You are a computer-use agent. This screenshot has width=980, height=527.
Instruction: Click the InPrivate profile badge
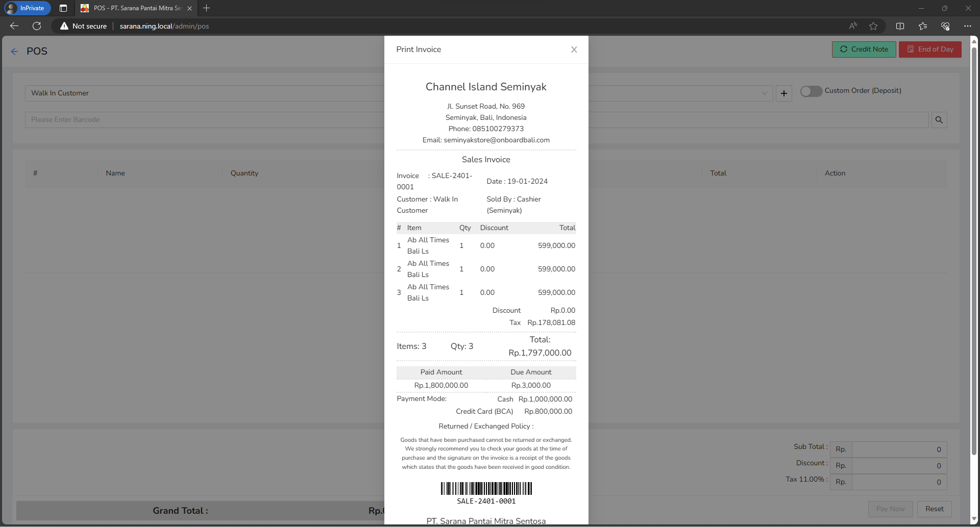tap(28, 8)
